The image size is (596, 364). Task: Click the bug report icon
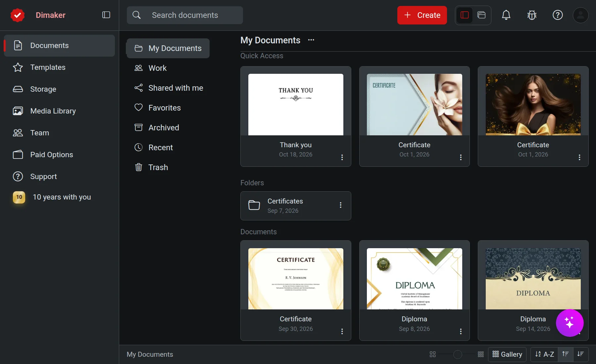coord(532,15)
